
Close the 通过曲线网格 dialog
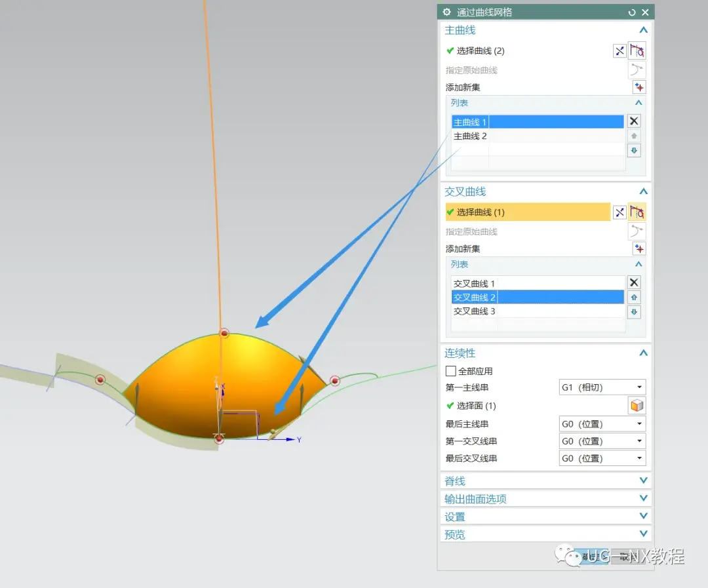[x=645, y=12]
